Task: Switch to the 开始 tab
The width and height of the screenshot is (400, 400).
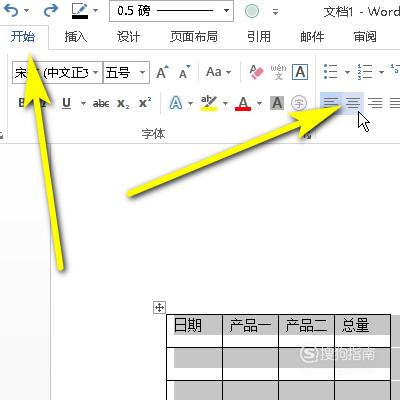Action: pyautogui.click(x=23, y=36)
